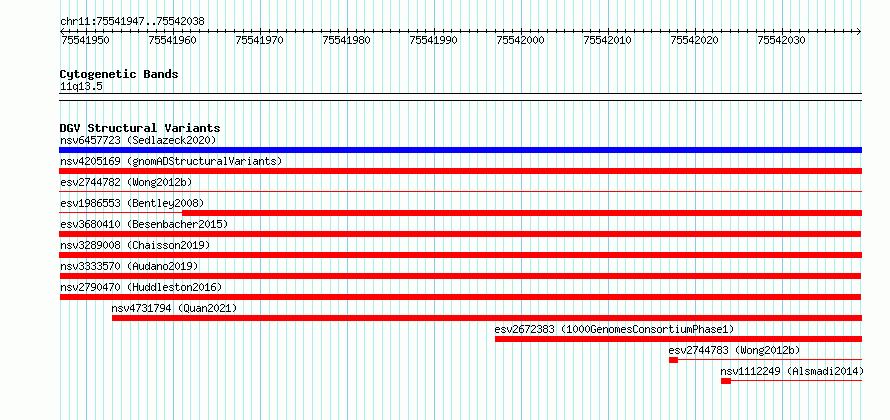Click the red nsv4731794 variant bar

[486, 318]
